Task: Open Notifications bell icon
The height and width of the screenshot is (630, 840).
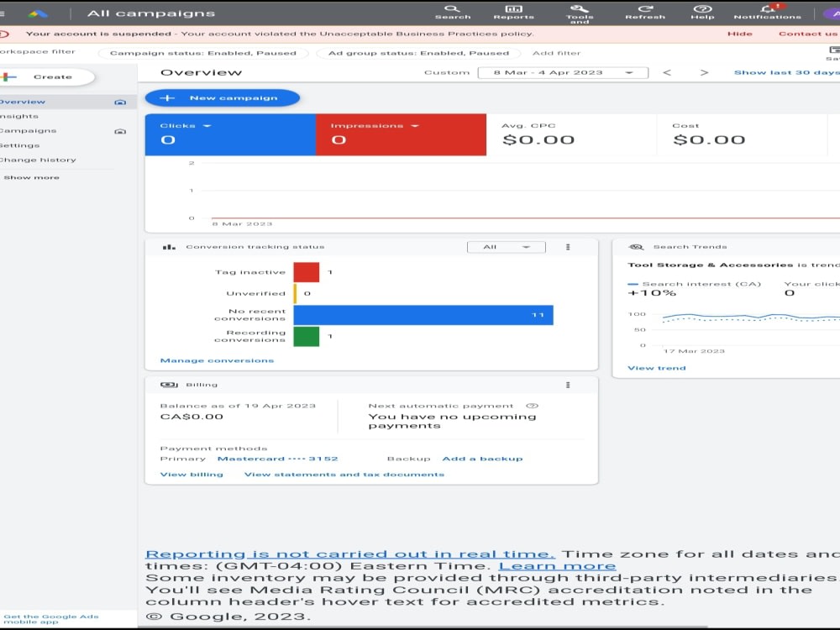Action: (768, 12)
